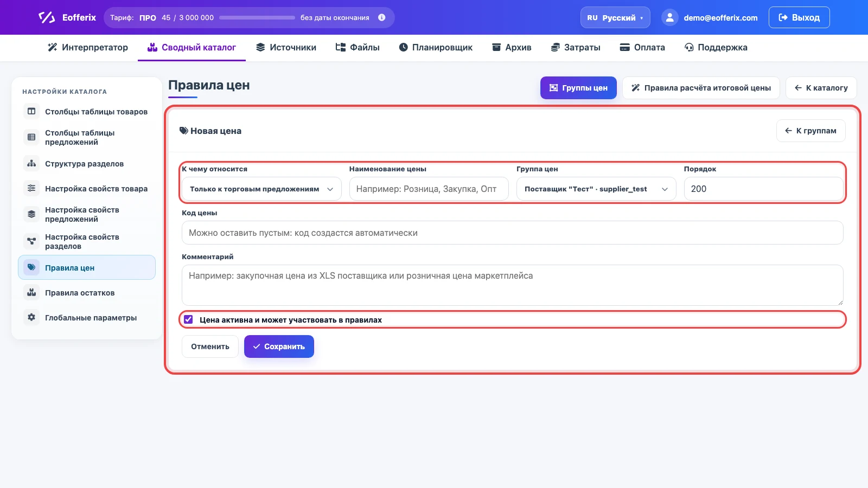Toggle 'Цена активна' checkbox
The height and width of the screenshot is (488, 868).
tap(188, 319)
